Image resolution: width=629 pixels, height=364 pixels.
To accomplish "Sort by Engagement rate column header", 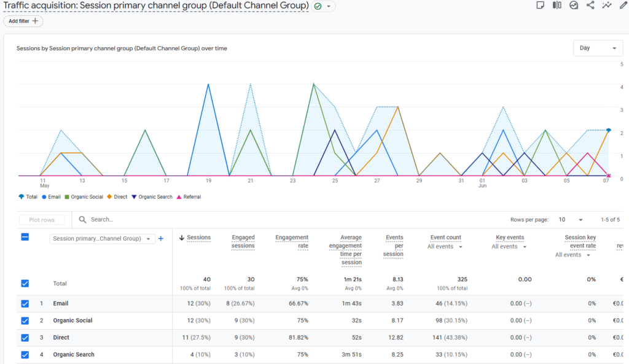I will point(292,241).
